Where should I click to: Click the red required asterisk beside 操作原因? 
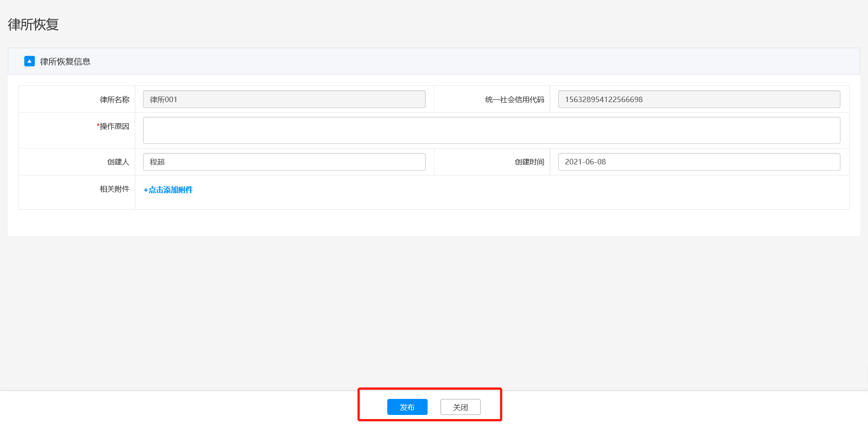pos(98,126)
